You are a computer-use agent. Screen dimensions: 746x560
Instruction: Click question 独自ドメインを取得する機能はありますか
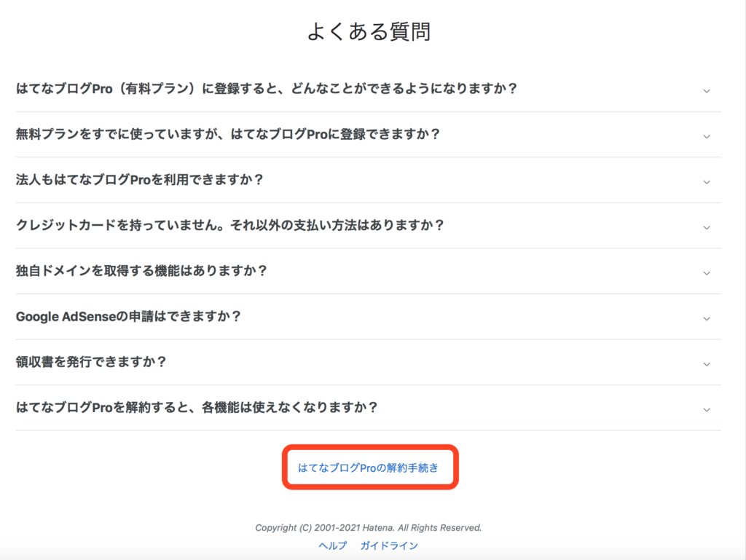141,271
